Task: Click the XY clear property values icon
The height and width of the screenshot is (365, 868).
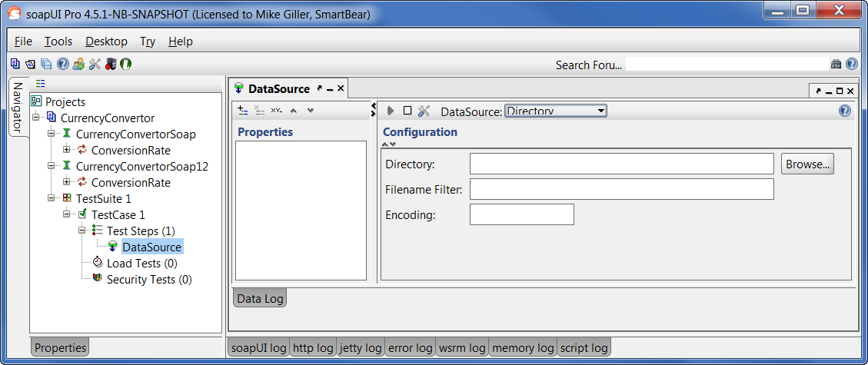Action: (276, 110)
